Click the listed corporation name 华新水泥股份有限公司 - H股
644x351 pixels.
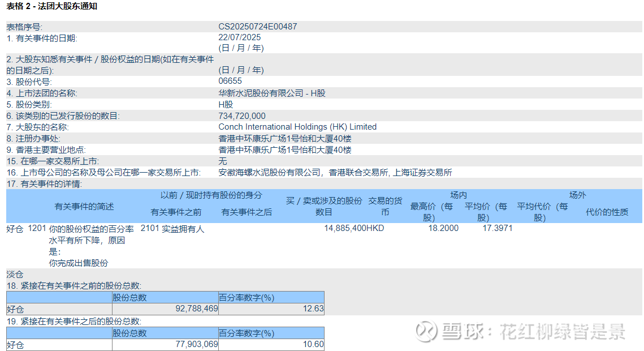(x=272, y=93)
